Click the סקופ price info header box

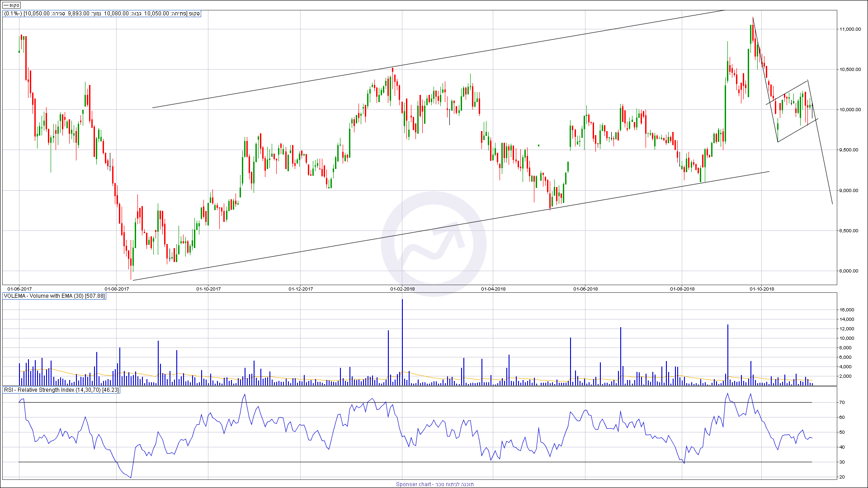(x=102, y=14)
